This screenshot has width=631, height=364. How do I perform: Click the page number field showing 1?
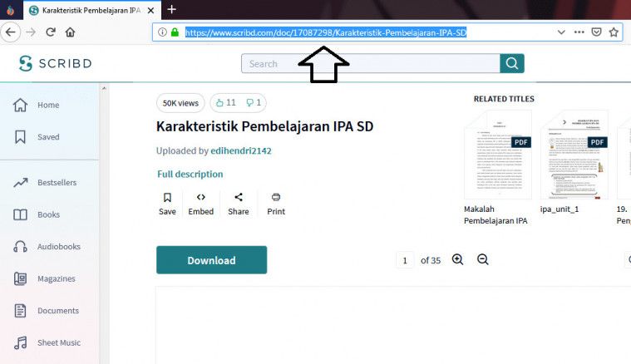[x=405, y=261]
